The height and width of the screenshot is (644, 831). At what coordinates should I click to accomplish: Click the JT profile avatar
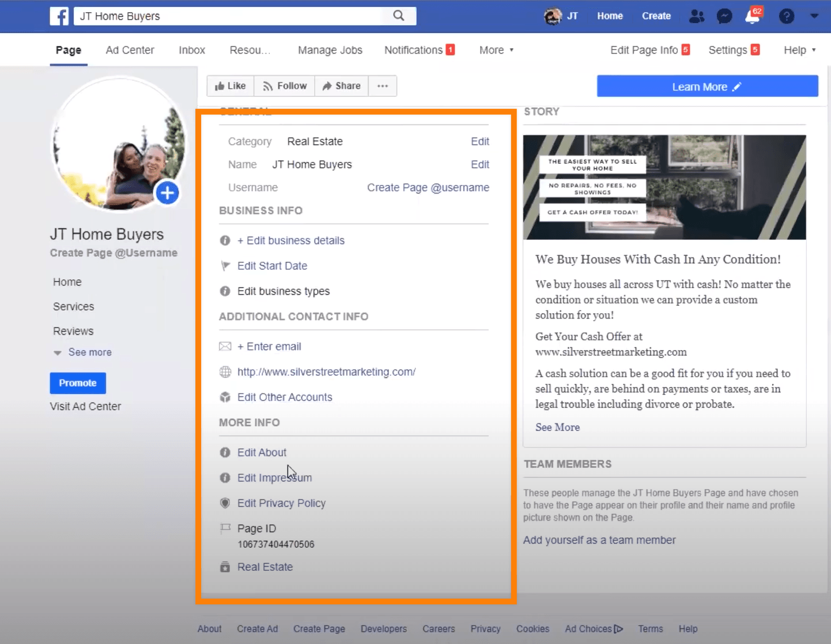pos(553,16)
